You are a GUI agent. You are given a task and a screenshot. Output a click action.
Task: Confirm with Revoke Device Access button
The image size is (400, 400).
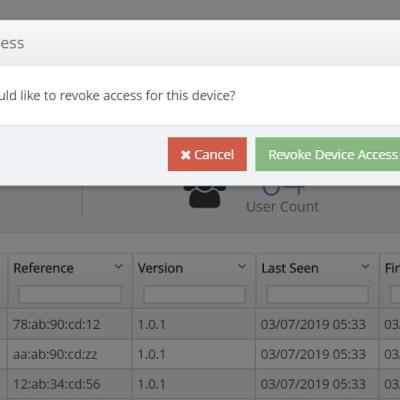[328, 154]
